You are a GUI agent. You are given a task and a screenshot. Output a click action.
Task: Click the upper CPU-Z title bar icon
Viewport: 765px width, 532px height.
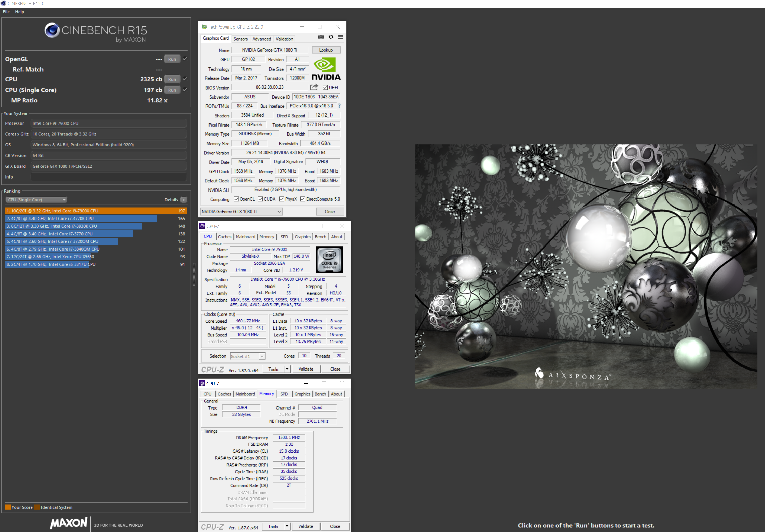coord(202,226)
